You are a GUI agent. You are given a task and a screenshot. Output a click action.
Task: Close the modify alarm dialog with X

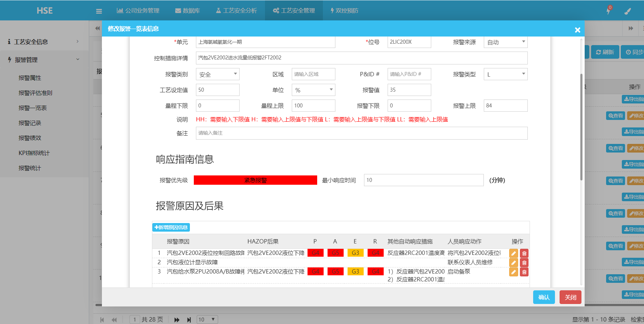click(x=577, y=30)
